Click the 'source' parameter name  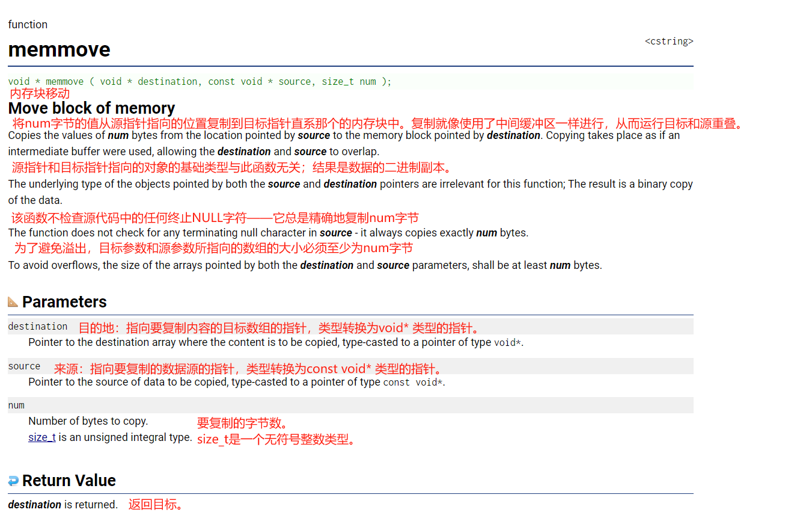pos(24,366)
